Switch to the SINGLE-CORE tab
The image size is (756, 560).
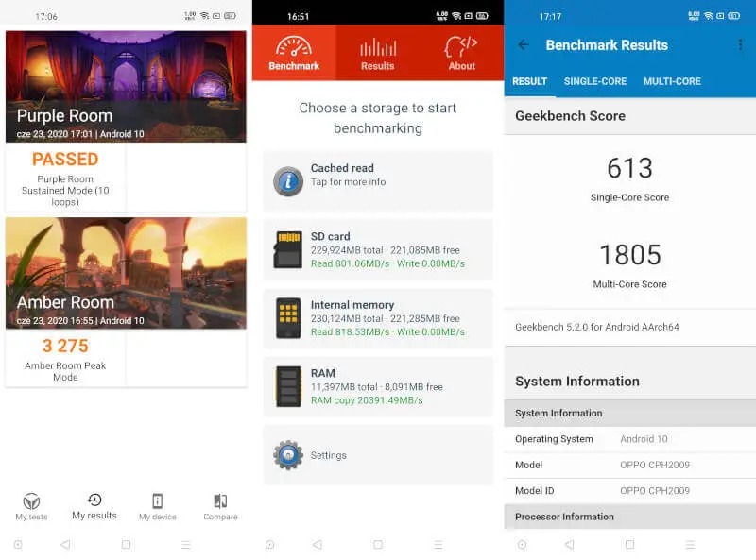pyautogui.click(x=595, y=81)
